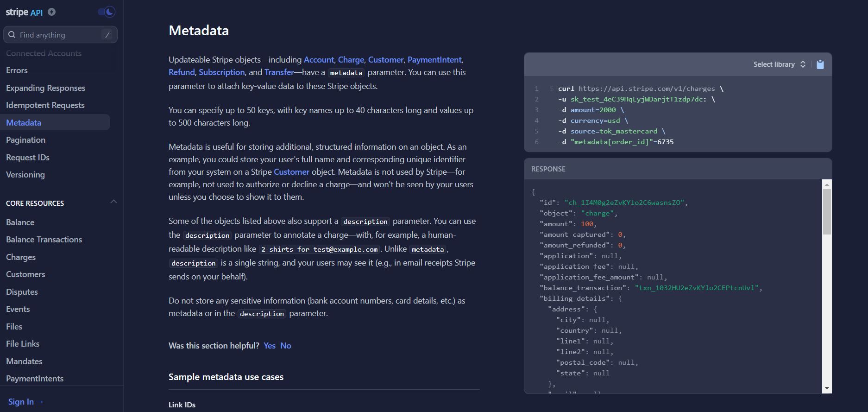
Task: Select Metadata sidebar item
Action: click(55, 122)
